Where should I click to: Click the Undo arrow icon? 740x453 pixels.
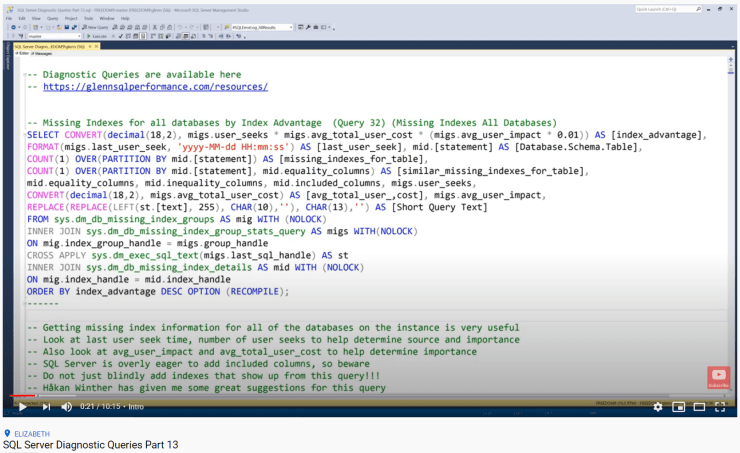pos(180,27)
